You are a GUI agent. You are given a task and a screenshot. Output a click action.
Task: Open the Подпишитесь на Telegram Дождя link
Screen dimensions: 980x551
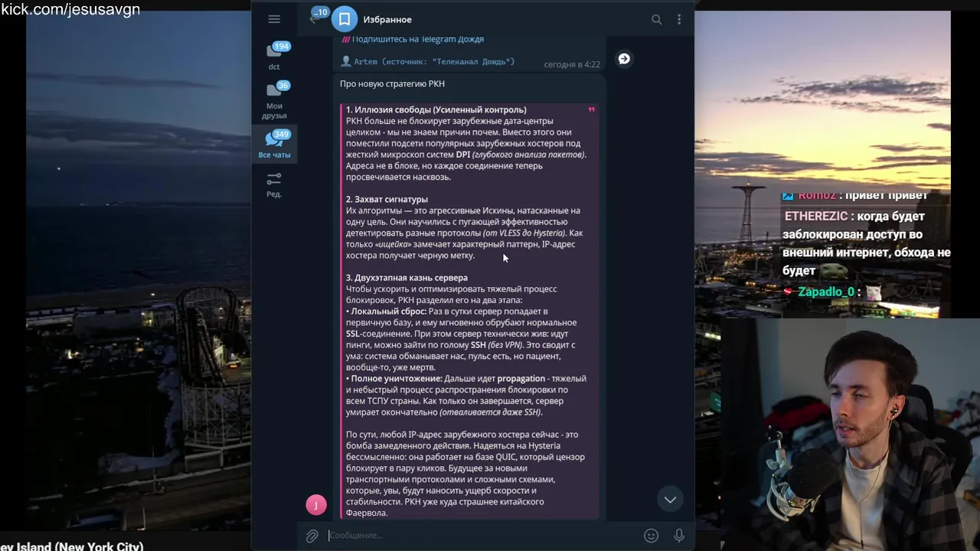pyautogui.click(x=417, y=39)
